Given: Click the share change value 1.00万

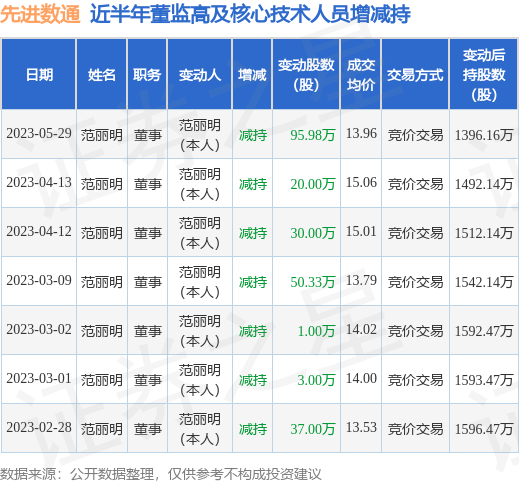Looking at the screenshot, I should pyautogui.click(x=316, y=331).
